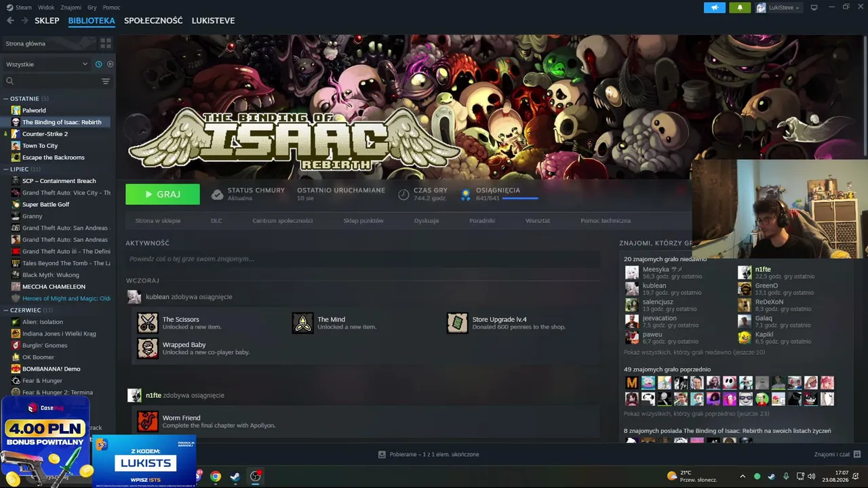Viewport: 868px width, 488px height.
Task: Open the LukiSteve account dropdown
Action: coord(778,7)
